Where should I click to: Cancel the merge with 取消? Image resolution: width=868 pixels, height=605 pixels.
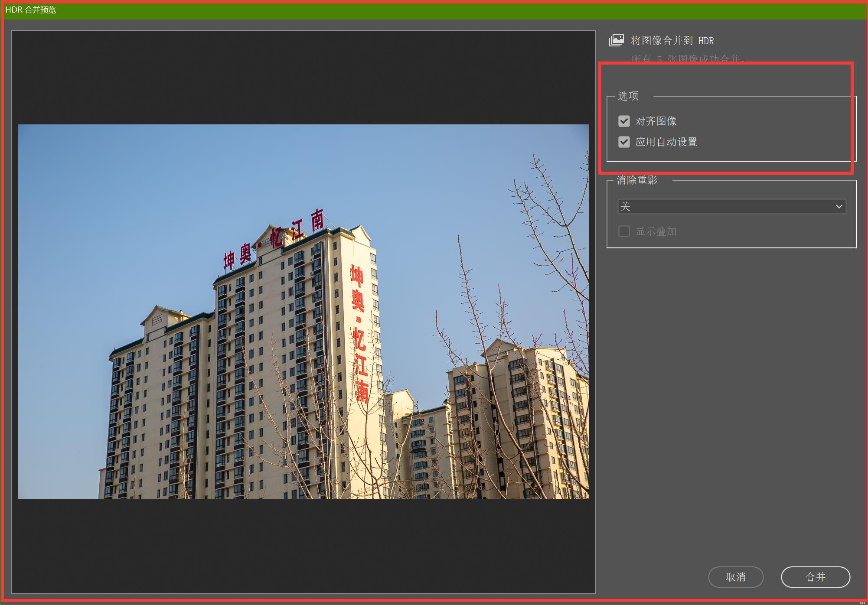[736, 577]
